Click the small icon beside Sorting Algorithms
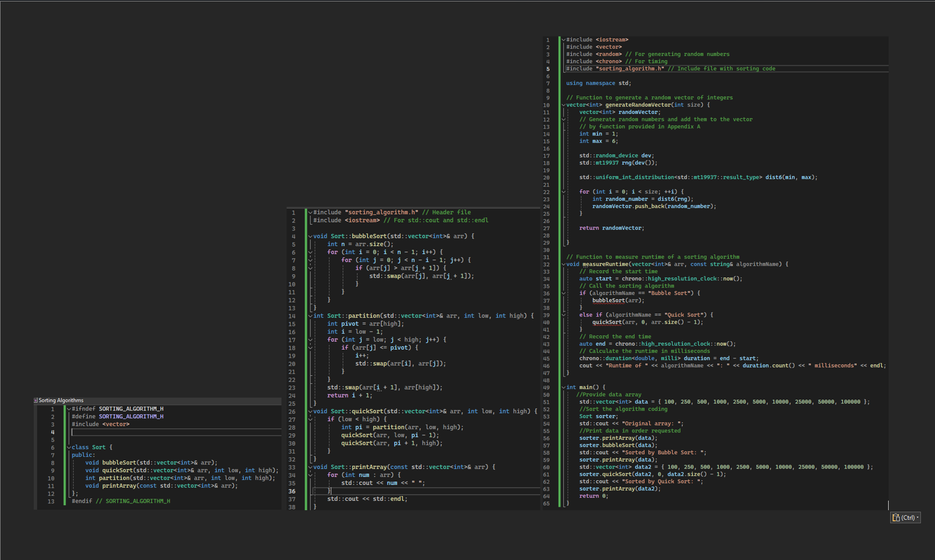Screen dimensions: 935x560 tap(36, 401)
